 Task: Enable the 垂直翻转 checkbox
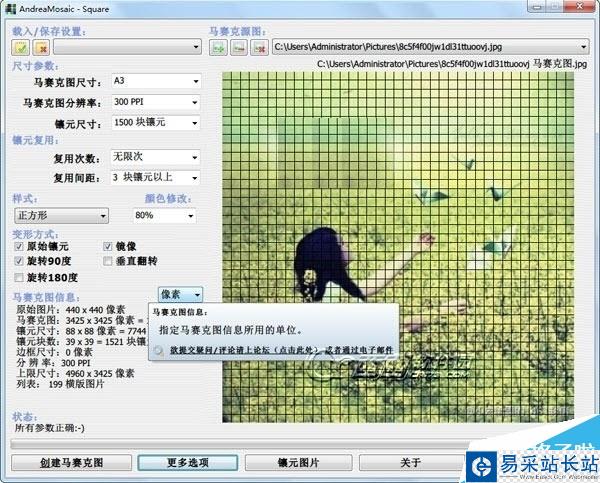tap(108, 261)
